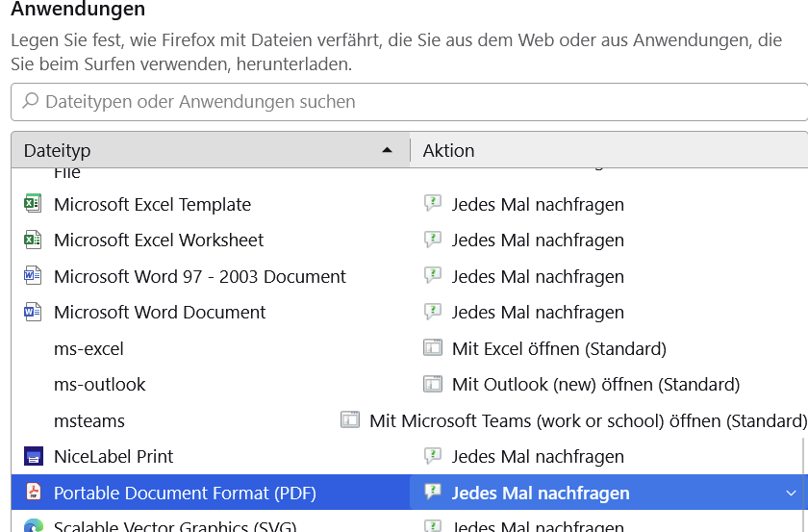Select 'Mit Excel öffnen (Standard)' action
The image size is (808, 532).
[x=559, y=348]
